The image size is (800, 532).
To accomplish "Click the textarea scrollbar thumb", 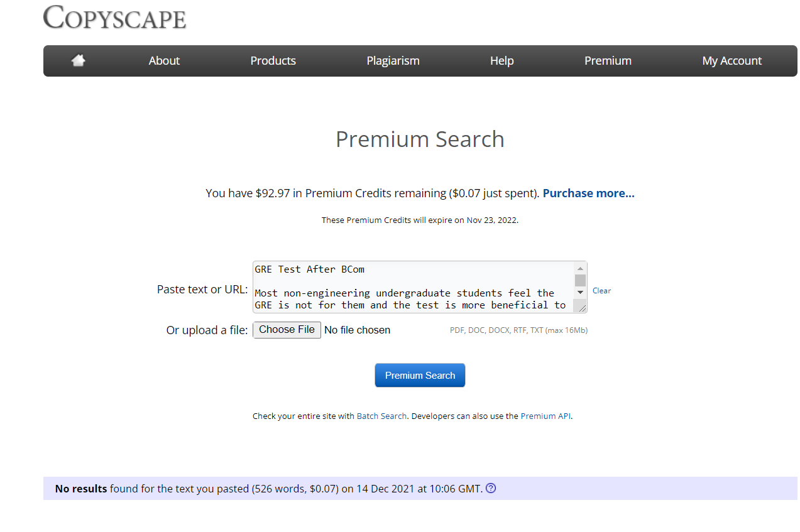I will 580,280.
